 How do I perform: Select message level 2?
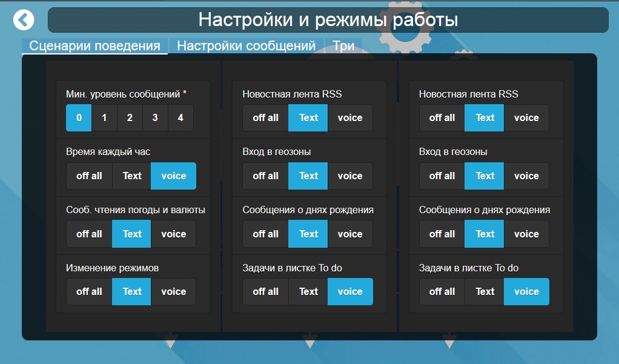pyautogui.click(x=130, y=117)
